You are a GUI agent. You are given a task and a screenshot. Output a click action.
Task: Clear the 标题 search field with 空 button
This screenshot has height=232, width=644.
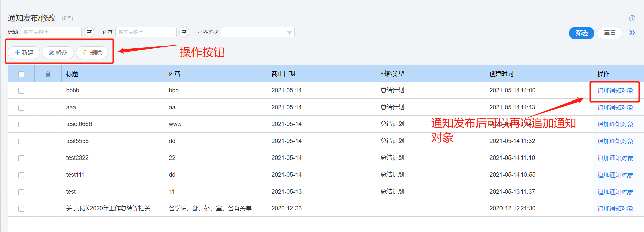pyautogui.click(x=89, y=32)
